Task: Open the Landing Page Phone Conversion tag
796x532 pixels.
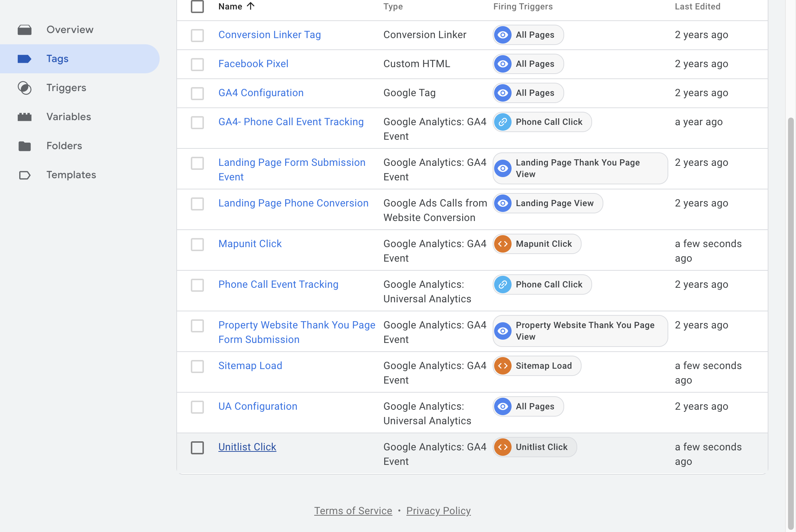Action: pyautogui.click(x=294, y=203)
